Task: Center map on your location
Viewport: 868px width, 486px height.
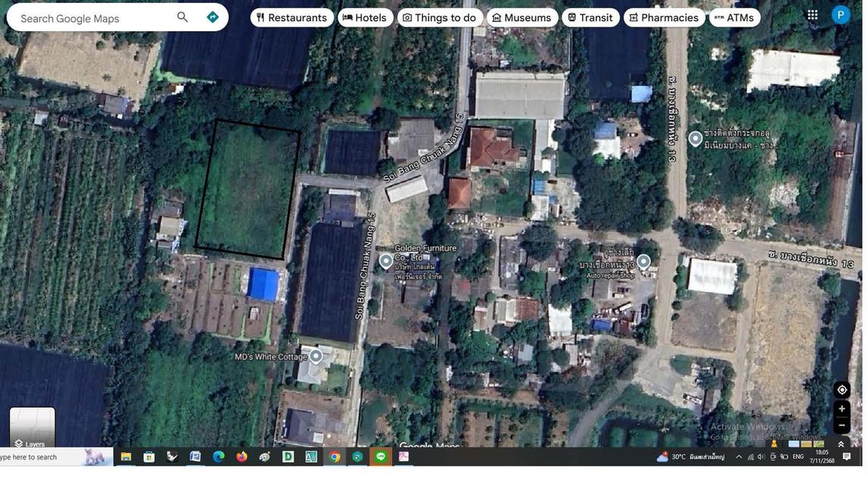Action: 841,390
